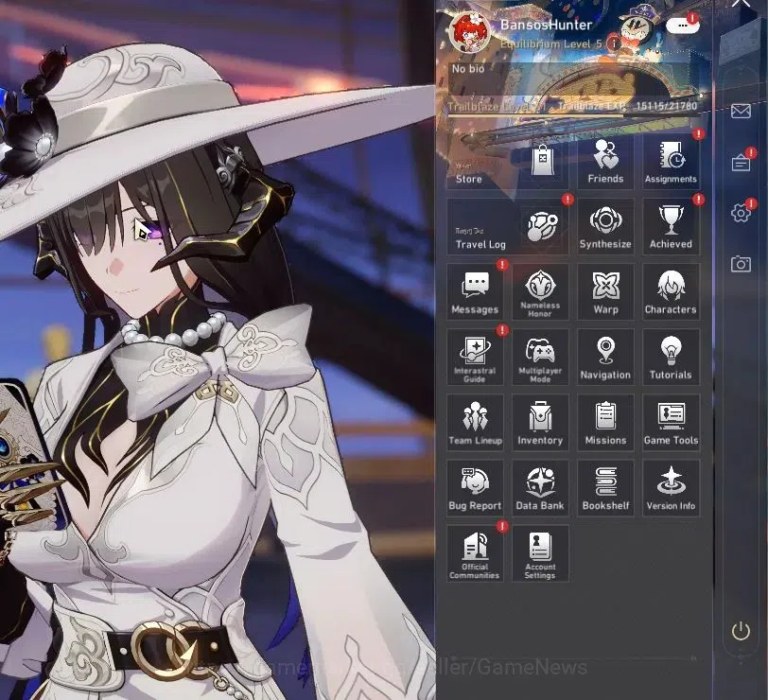Open the announcements notice board icon

[741, 162]
